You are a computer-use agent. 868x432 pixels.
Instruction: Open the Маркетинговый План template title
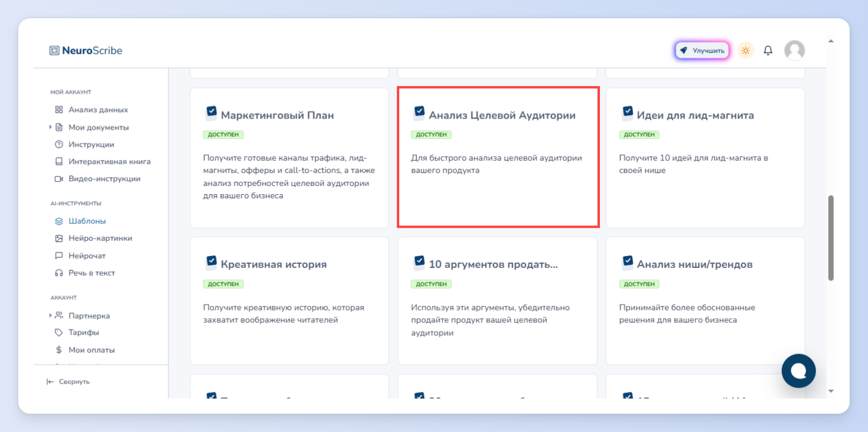click(x=278, y=116)
